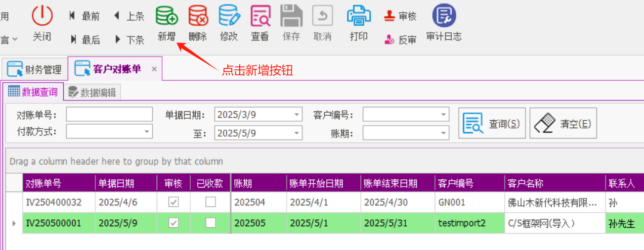This screenshot has width=644, height=250.
Task: Click row indicator arrow for IV250500001
Action: pos(14,223)
